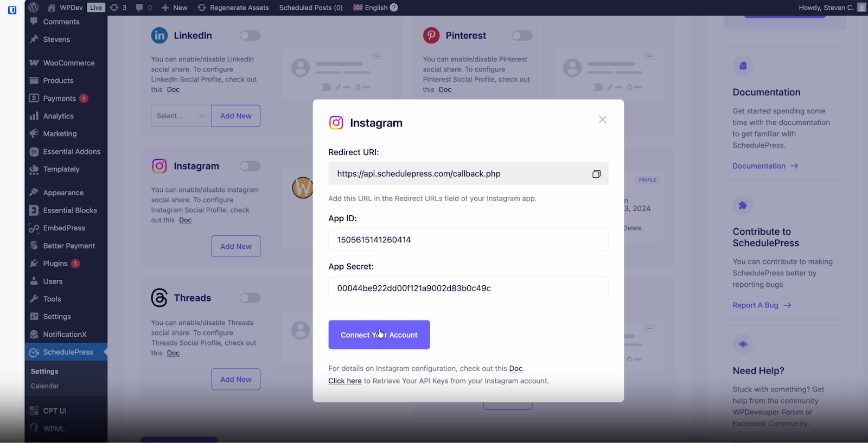The image size is (868, 443).
Task: Click the LinkedIn logo icon
Action: pos(159,35)
